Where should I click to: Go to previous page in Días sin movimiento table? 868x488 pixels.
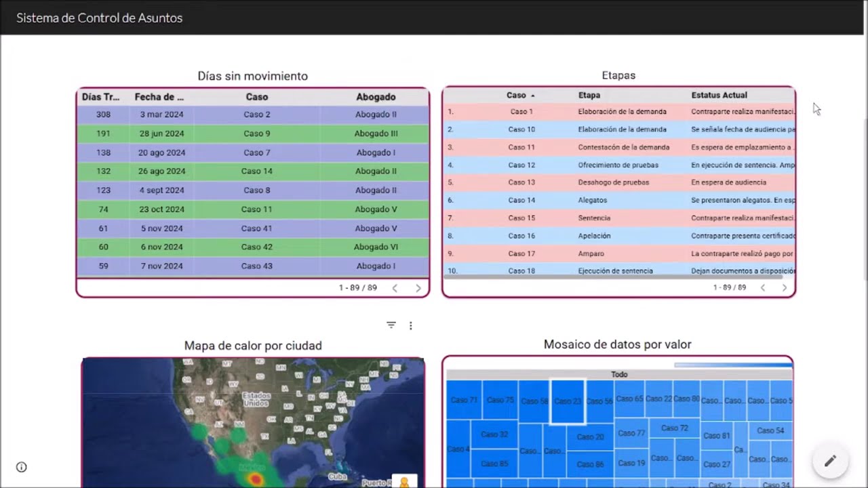395,288
